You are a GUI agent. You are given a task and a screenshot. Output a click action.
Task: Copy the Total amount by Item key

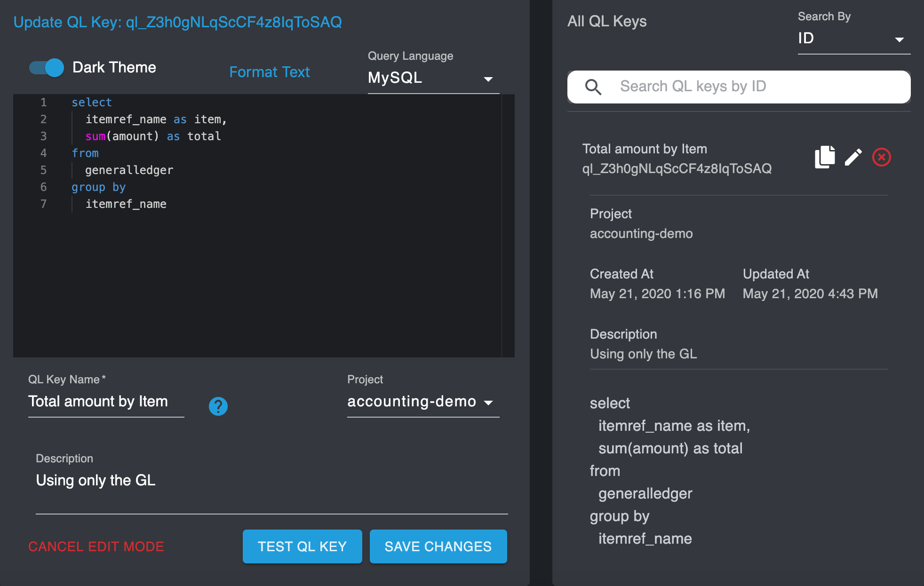[825, 157]
